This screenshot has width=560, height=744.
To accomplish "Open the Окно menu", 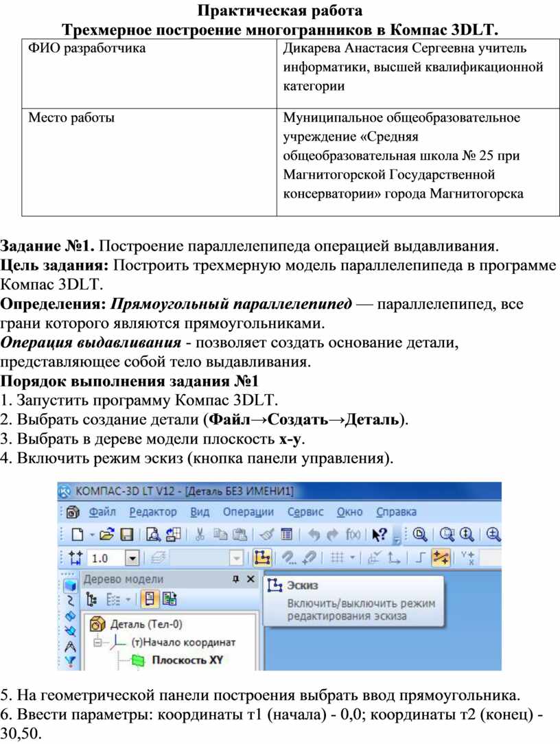I will [x=349, y=512].
